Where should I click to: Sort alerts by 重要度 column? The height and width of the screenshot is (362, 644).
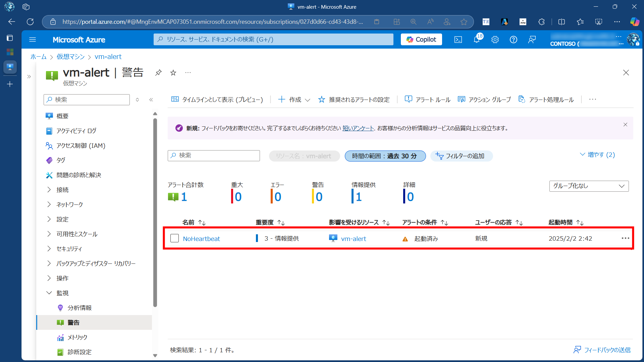pyautogui.click(x=270, y=223)
